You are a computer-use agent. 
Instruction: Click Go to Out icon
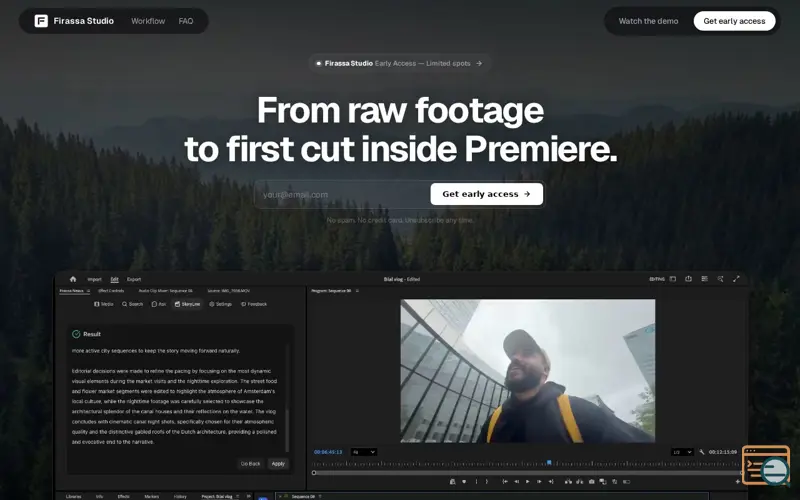coord(551,482)
